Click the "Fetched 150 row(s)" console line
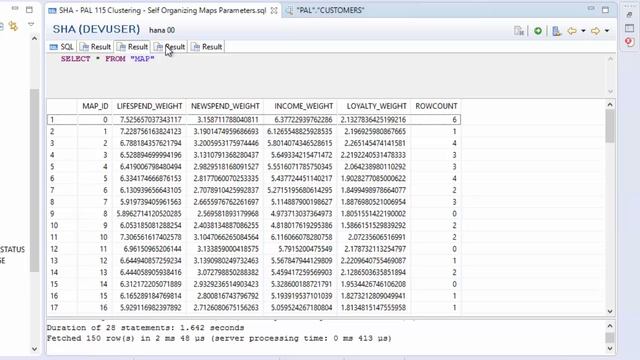This screenshot has width=640, height=360. (x=219, y=338)
